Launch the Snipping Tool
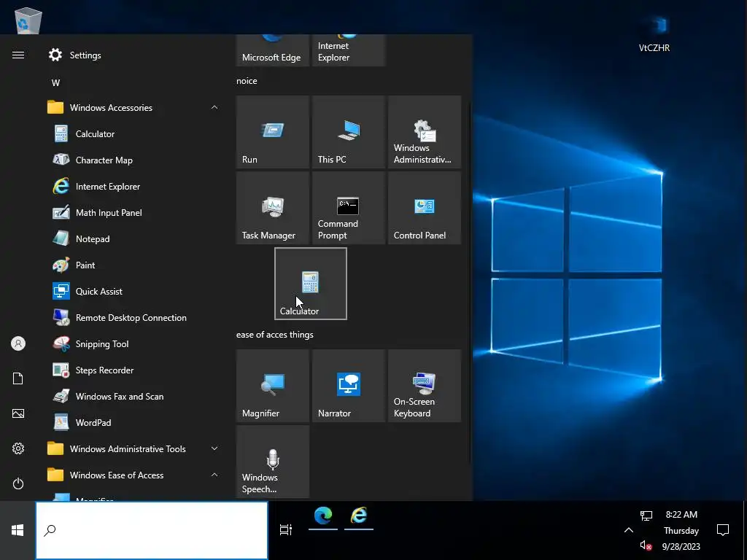The width and height of the screenshot is (747, 560). (133, 343)
